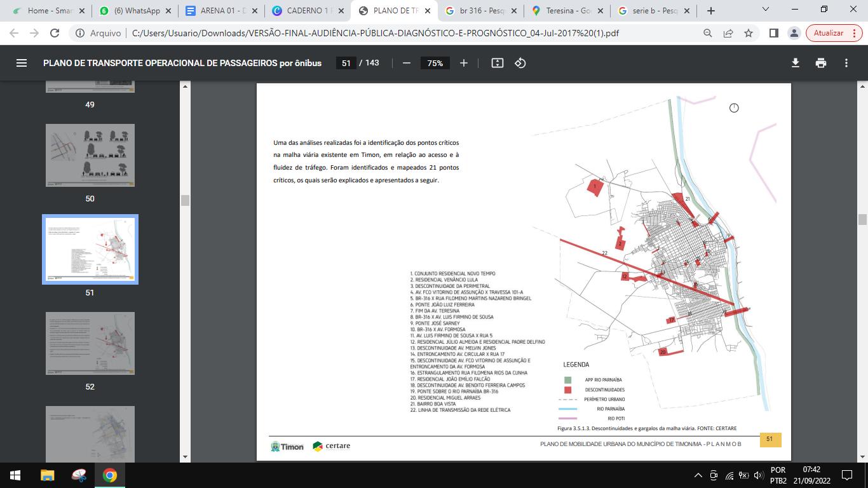Click the POR PTB2 language indicator
This screenshot has width=868, height=488.
778,475
